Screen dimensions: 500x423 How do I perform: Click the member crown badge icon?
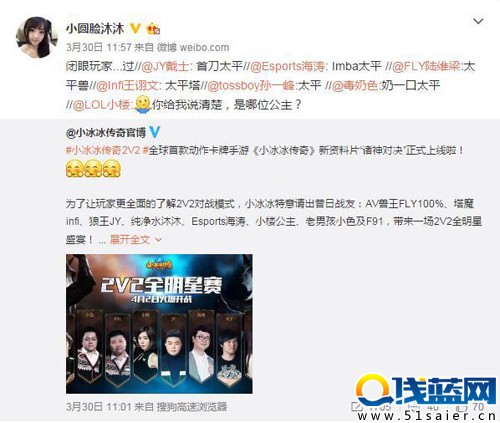(153, 29)
